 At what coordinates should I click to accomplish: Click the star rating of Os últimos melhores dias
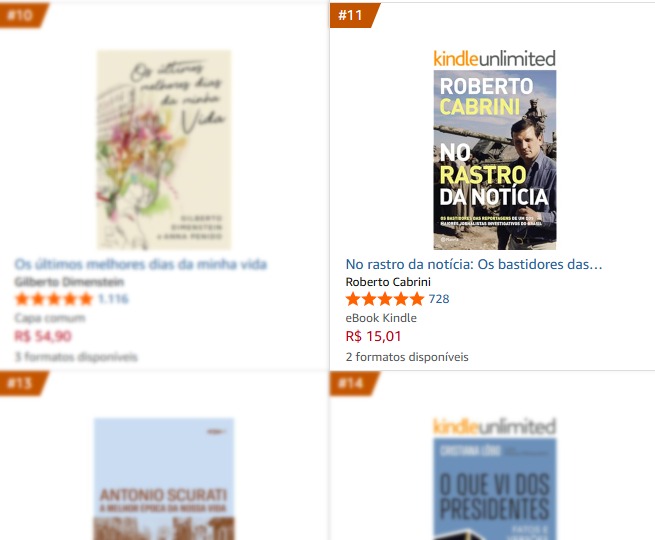pos(54,299)
